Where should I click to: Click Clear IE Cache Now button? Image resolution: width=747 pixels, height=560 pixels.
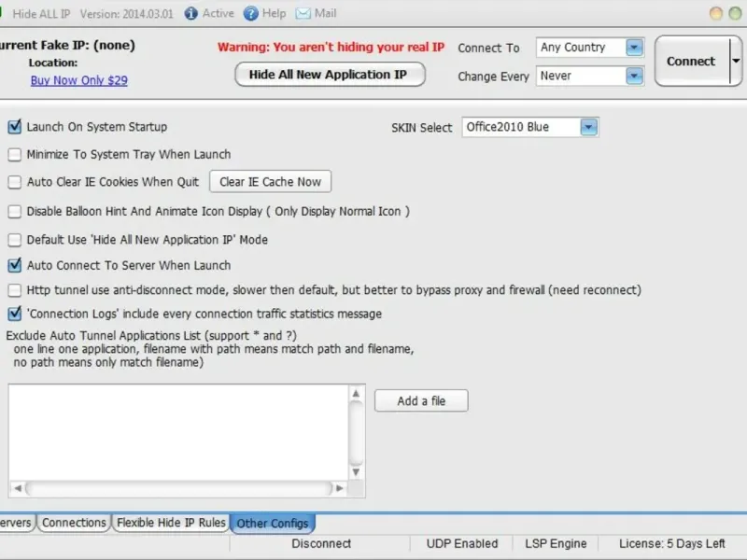pyautogui.click(x=270, y=181)
